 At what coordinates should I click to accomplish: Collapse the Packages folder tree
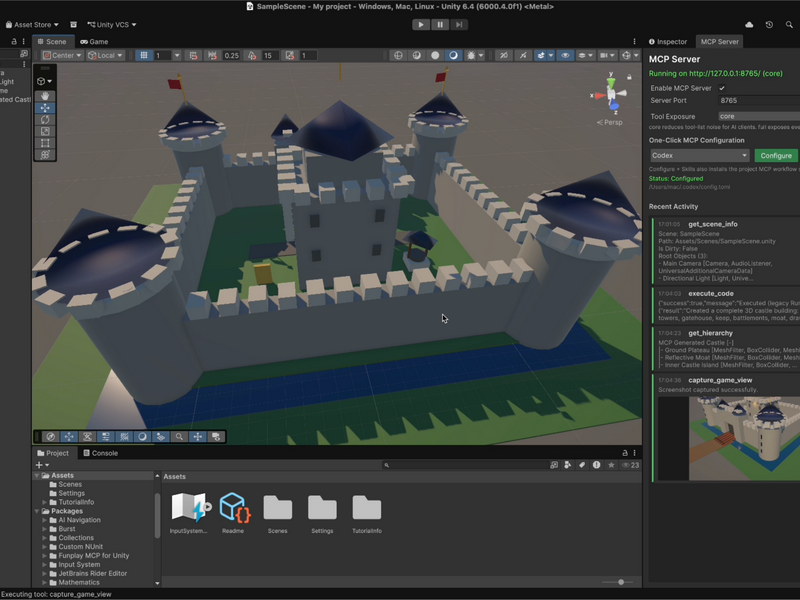coord(37,511)
